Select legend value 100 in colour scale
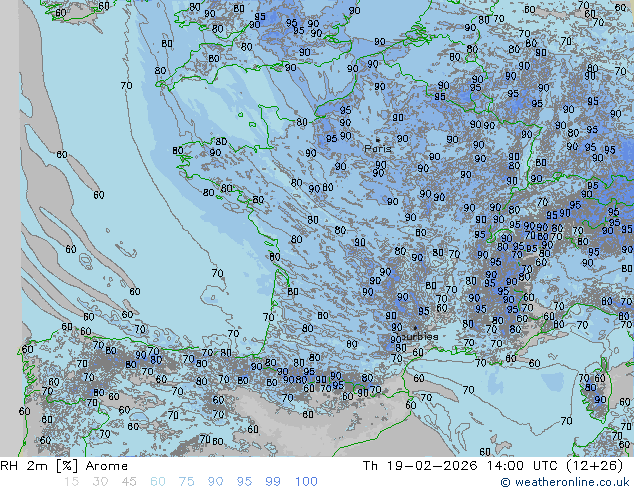The image size is (634, 490). (306, 482)
